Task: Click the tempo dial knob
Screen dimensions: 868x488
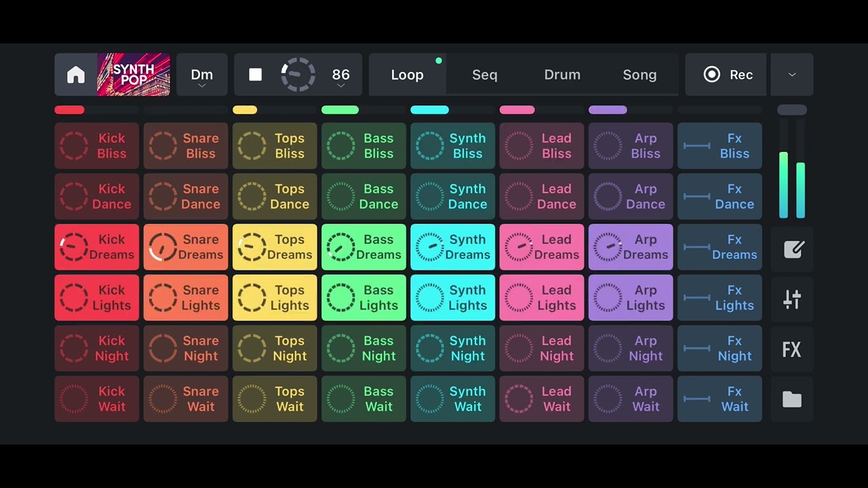Action: coord(298,75)
